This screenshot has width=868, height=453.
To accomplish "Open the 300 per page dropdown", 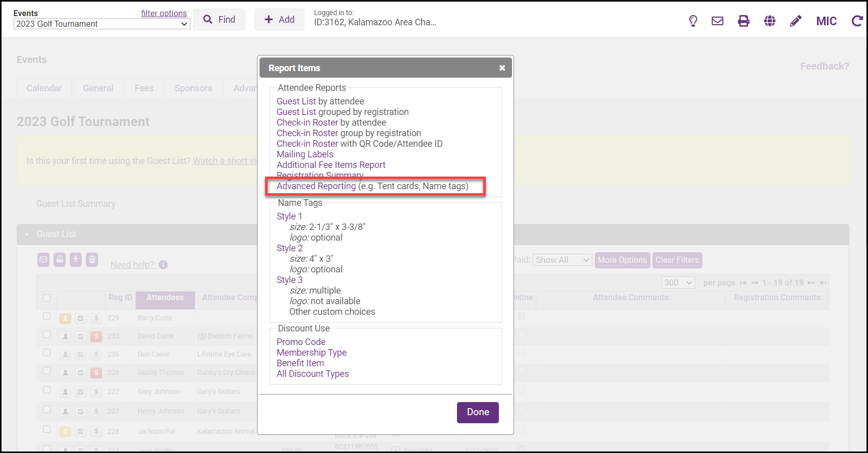I will (678, 282).
